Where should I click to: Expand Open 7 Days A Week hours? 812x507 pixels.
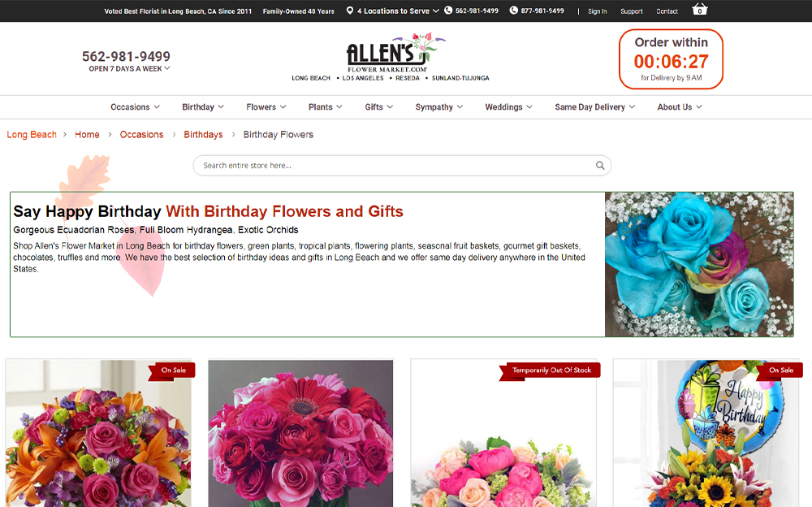click(x=129, y=68)
